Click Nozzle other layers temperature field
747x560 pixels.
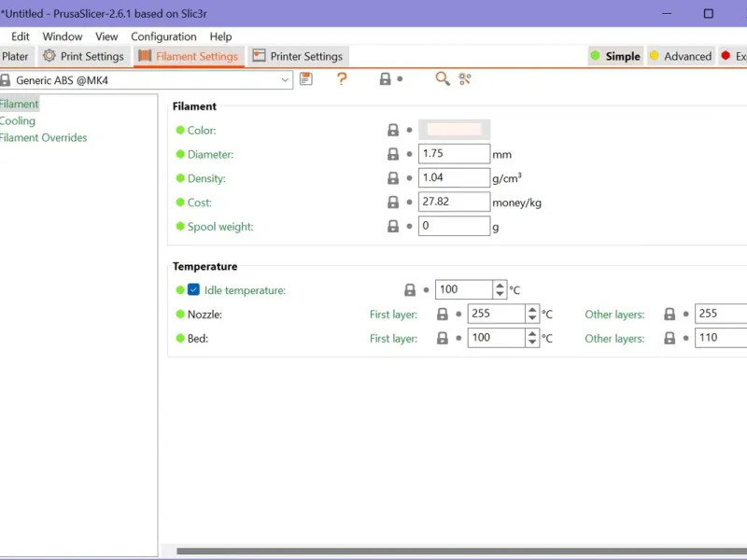720,314
